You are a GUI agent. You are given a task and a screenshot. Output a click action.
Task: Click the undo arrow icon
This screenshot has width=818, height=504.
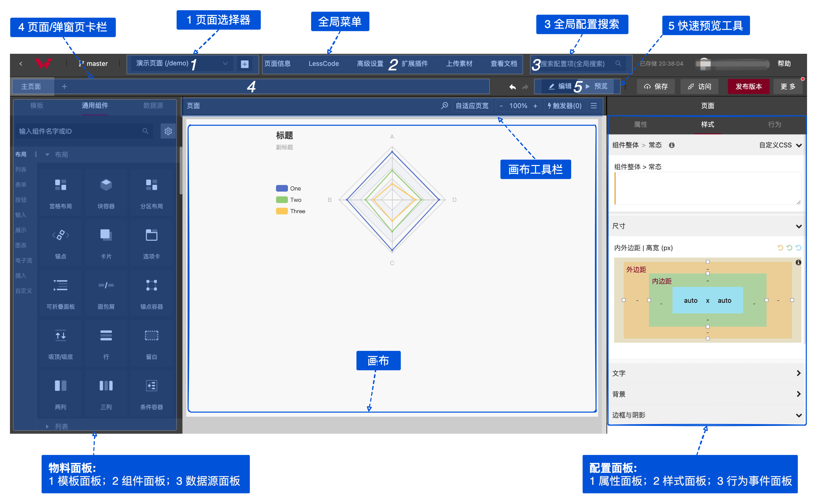tap(512, 87)
